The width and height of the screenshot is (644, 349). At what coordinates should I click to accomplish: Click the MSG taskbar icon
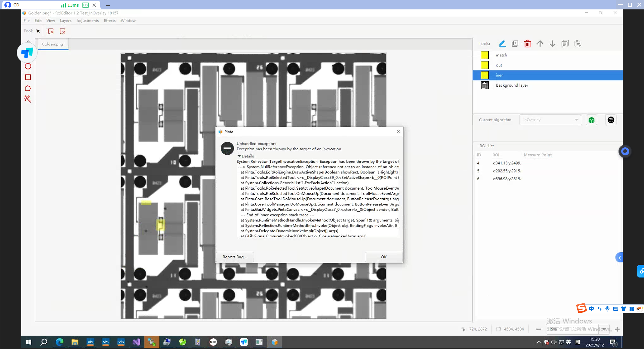point(213,342)
